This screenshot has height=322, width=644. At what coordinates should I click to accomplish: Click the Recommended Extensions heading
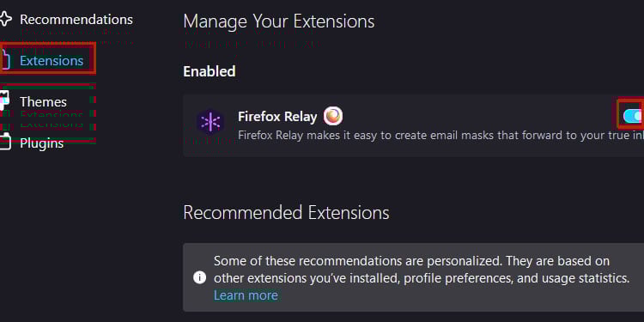tap(286, 213)
